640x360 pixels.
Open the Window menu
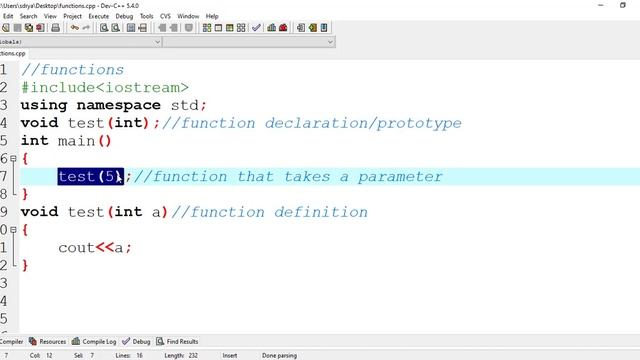[x=188, y=16]
